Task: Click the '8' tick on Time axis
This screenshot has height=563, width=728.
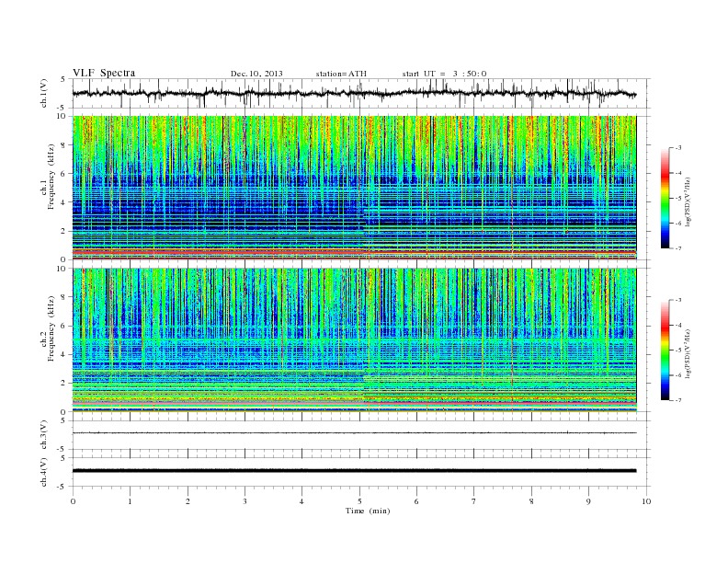Action: [x=531, y=501]
